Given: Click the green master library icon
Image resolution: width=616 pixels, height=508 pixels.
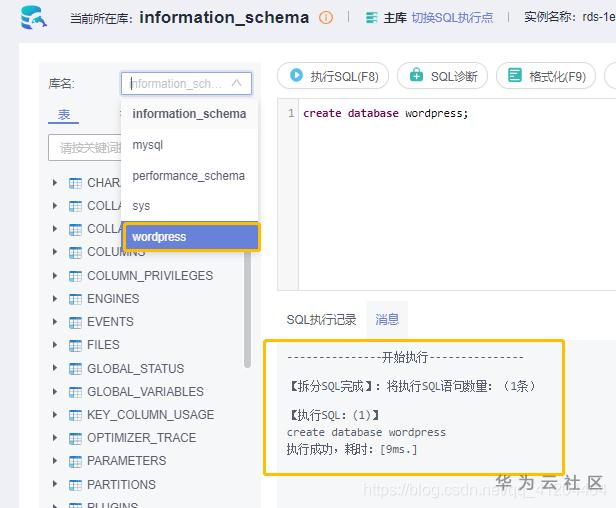Looking at the screenshot, I should click(371, 18).
